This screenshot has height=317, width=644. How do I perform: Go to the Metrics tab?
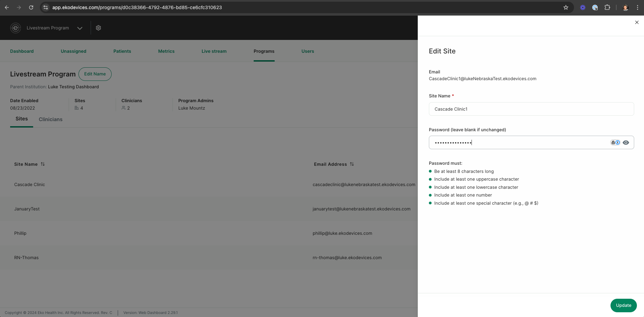[166, 51]
